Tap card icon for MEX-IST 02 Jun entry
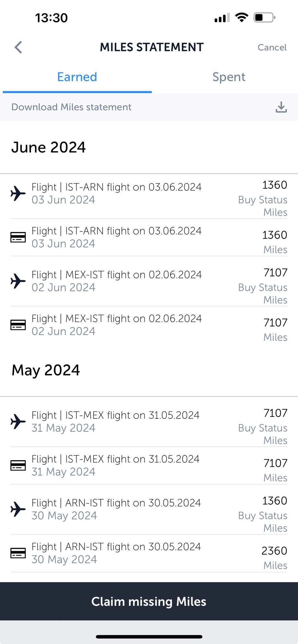This screenshot has height=644, width=298. point(18,325)
